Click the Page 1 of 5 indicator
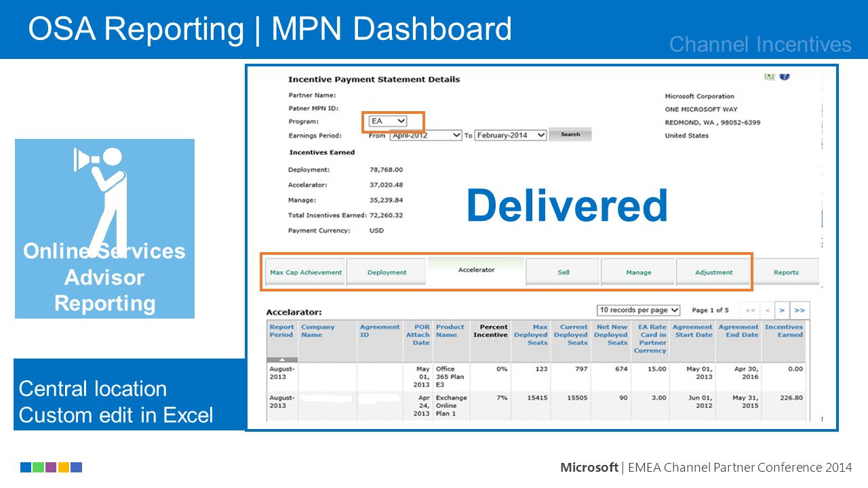 point(710,310)
